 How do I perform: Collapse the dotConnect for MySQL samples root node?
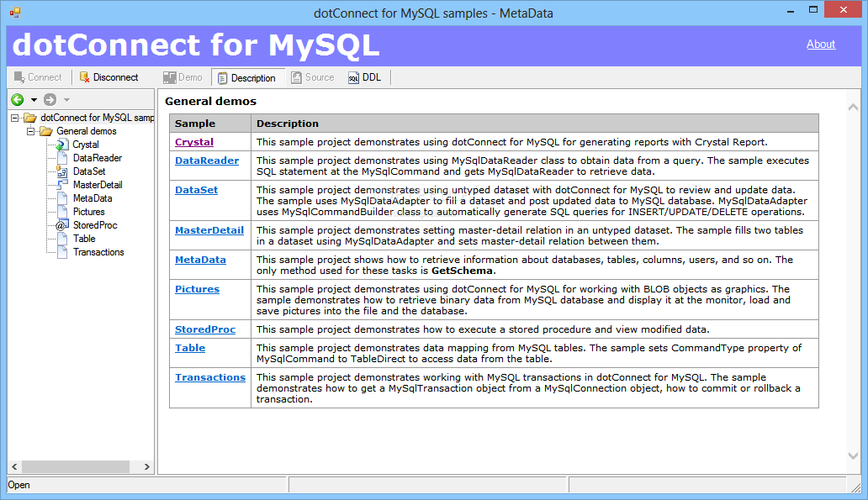click(x=15, y=118)
